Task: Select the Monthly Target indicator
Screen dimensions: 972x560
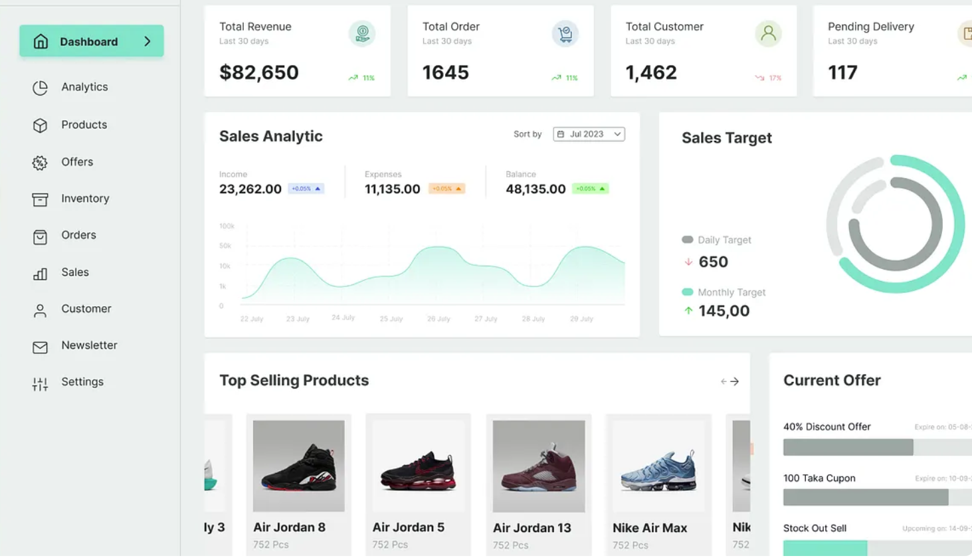Action: [687, 292]
